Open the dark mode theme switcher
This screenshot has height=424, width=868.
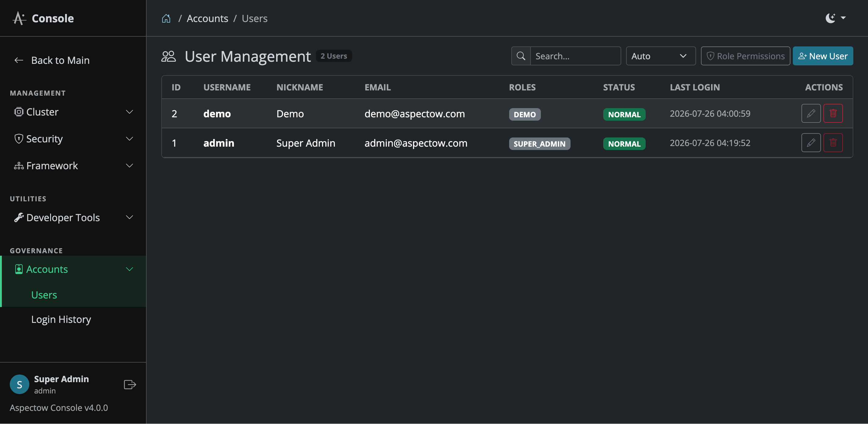(x=835, y=18)
